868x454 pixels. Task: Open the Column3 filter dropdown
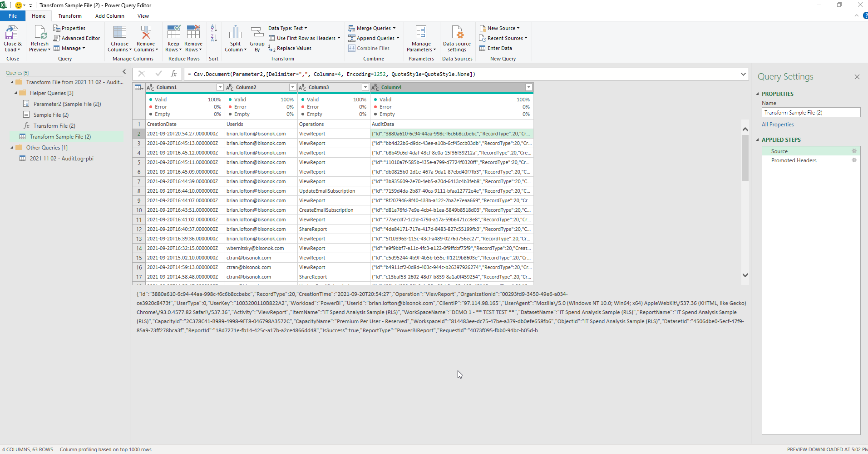click(365, 87)
